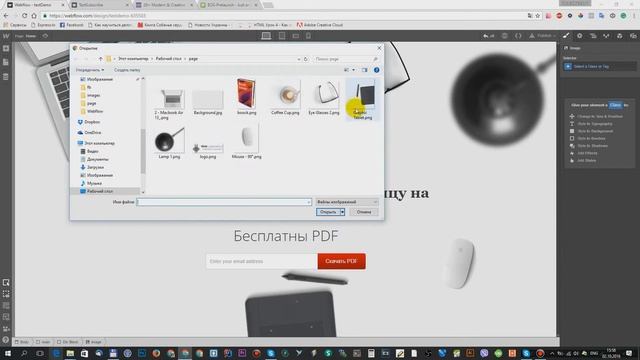
Task: Open OneDrive in dialog navigation tree
Action: click(x=89, y=133)
